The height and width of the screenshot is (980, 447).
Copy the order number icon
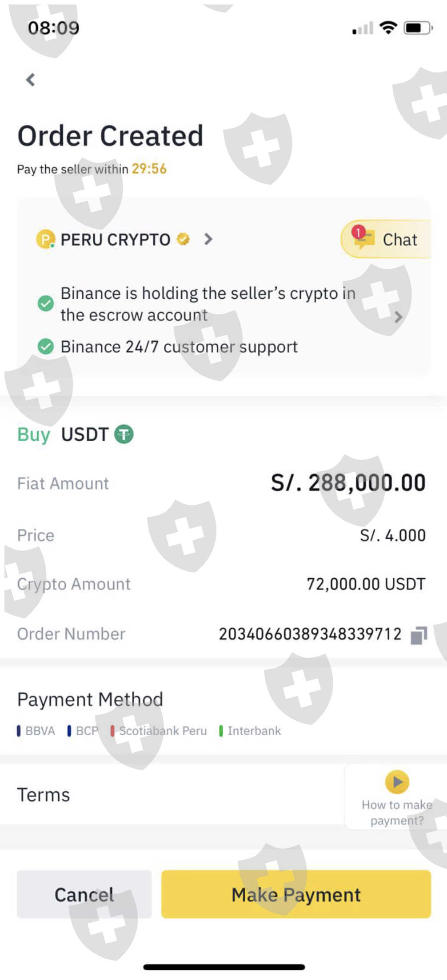419,635
